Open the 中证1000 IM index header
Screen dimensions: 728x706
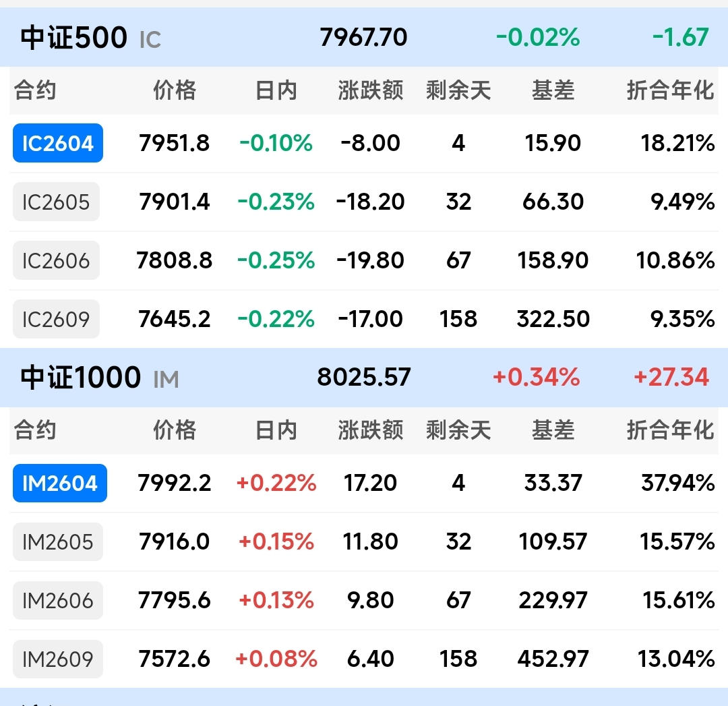(x=100, y=378)
